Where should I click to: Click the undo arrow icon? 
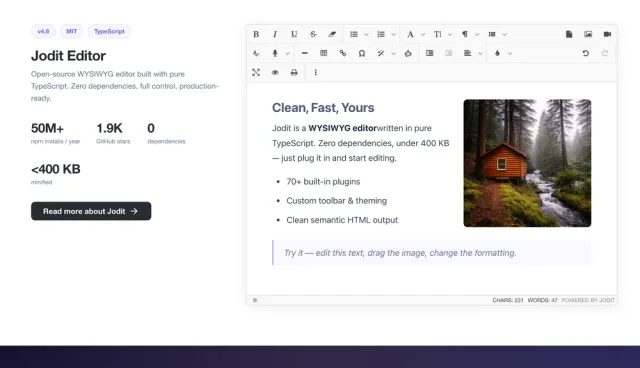click(585, 53)
